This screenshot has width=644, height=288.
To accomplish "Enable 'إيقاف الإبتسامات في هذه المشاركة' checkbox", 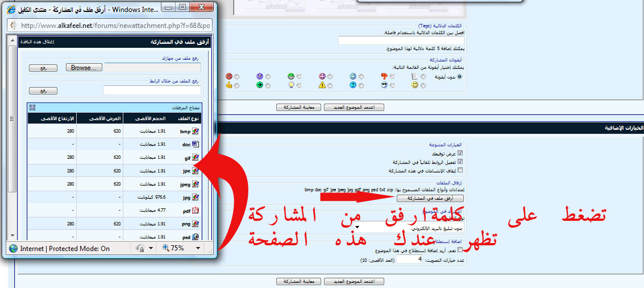I will tap(460, 170).
